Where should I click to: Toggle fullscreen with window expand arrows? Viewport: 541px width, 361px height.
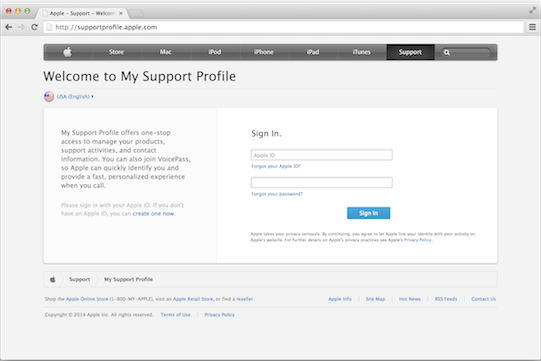click(x=532, y=10)
